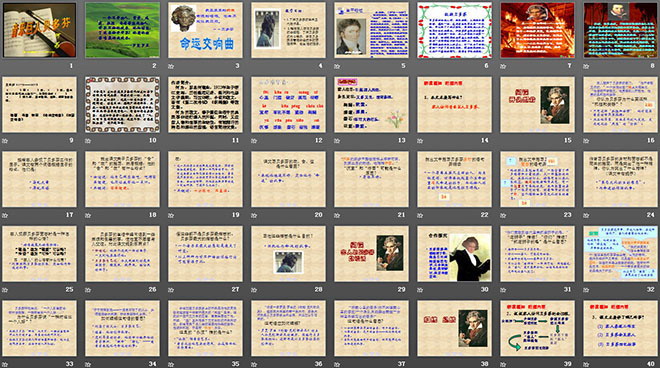Click the animation star under slide 9

point(5,141)
